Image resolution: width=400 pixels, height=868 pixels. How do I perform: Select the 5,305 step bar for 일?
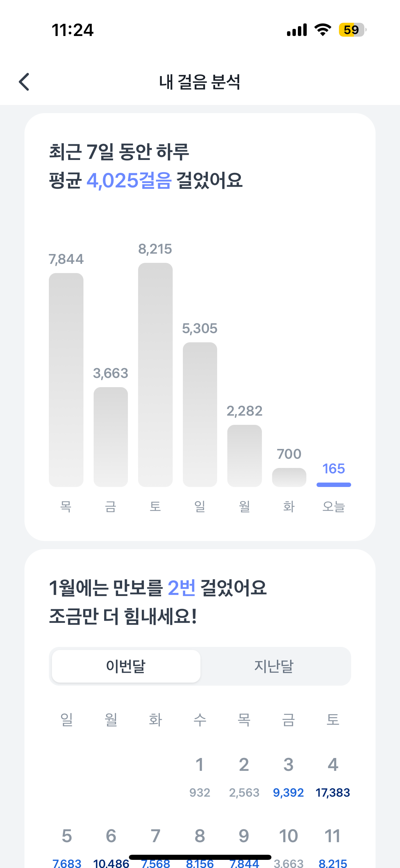[x=200, y=414]
